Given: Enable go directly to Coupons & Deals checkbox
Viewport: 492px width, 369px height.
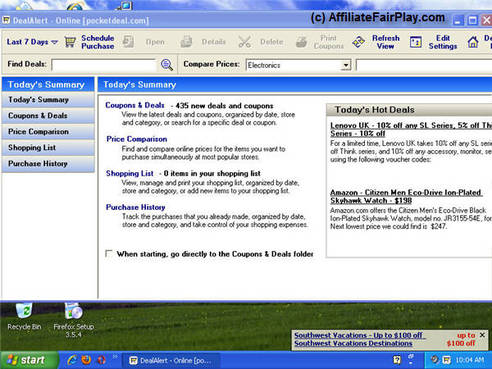Looking at the screenshot, I should tap(109, 253).
